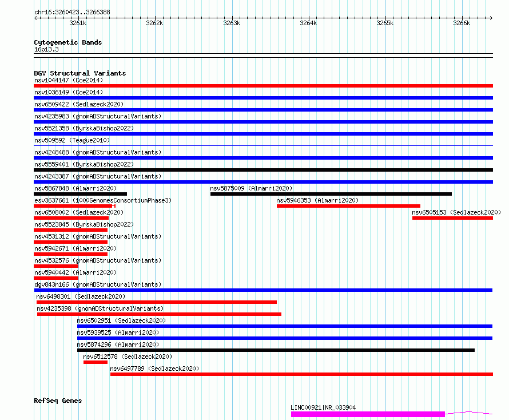This screenshot has height=420, width=509.
Task: Click the blue bar of nsv6502951
Action: click(x=285, y=326)
